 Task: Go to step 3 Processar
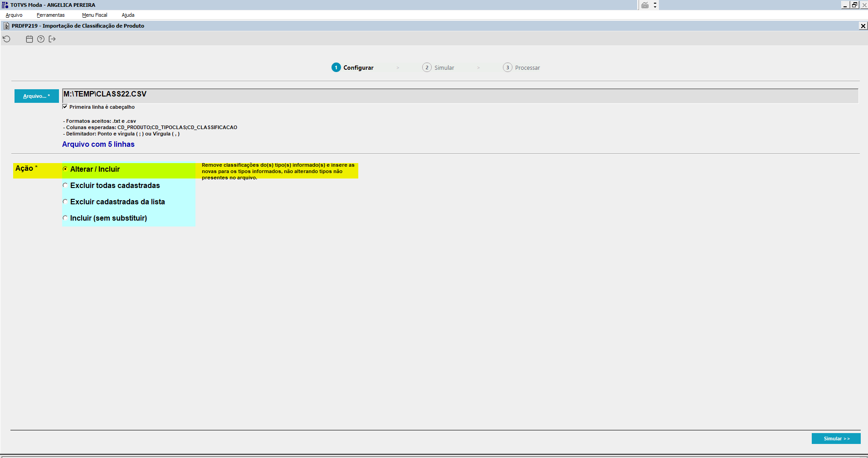(522, 67)
